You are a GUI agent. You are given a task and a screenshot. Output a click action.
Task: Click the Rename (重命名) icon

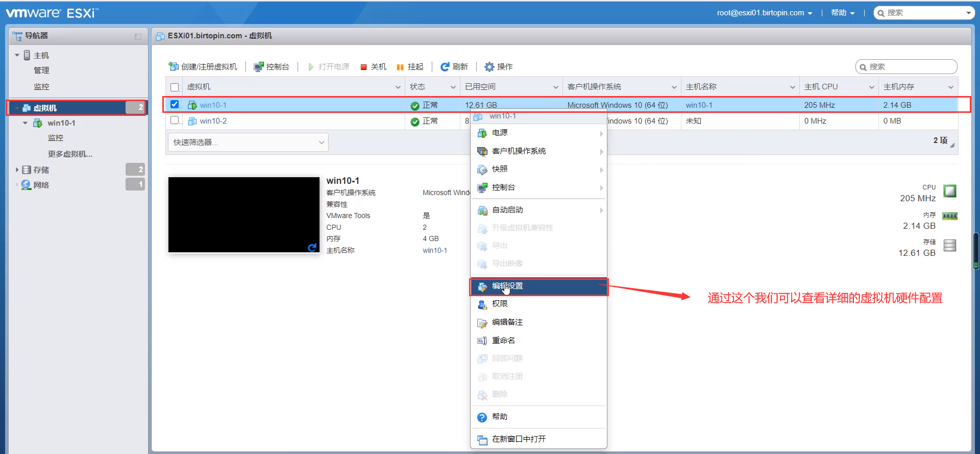[482, 341]
